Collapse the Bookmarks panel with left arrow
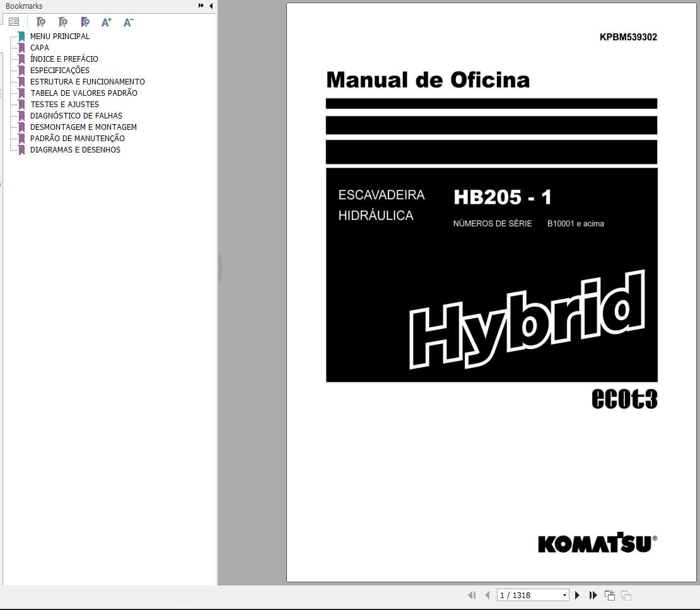The image size is (700, 610). click(211, 6)
